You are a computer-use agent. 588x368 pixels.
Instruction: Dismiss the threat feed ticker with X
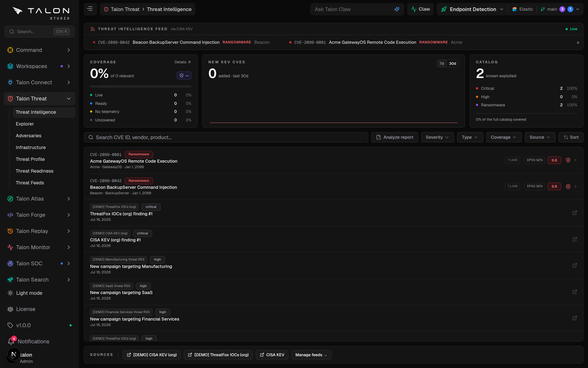pyautogui.click(x=578, y=43)
